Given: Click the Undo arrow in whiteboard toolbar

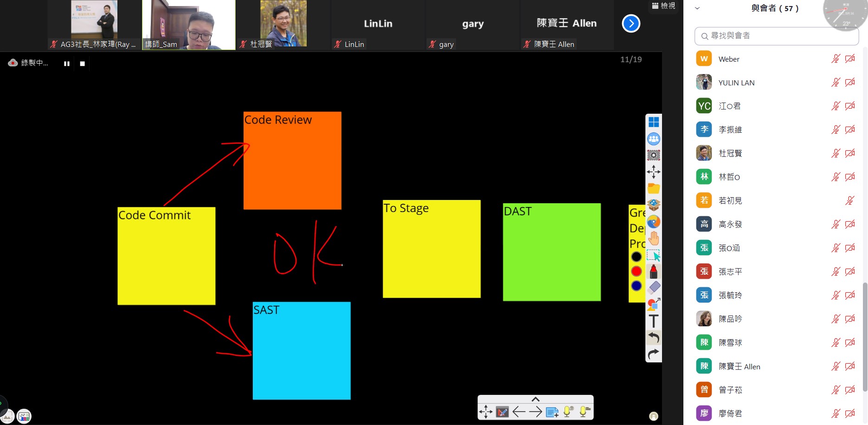Looking at the screenshot, I should tap(654, 337).
